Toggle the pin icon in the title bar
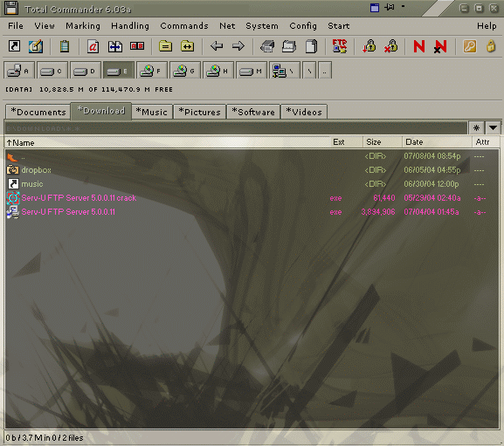Viewport: 504px width, 446px height. [389, 7]
